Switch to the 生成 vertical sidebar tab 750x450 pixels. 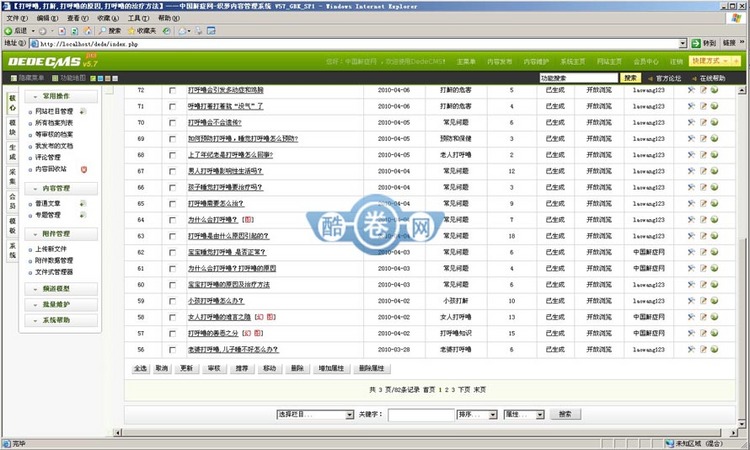[12, 152]
